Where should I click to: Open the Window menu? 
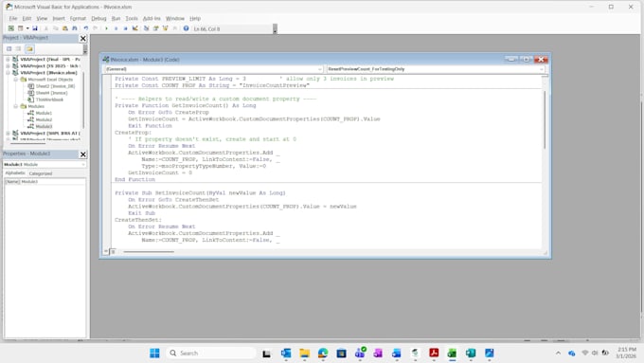tap(175, 19)
